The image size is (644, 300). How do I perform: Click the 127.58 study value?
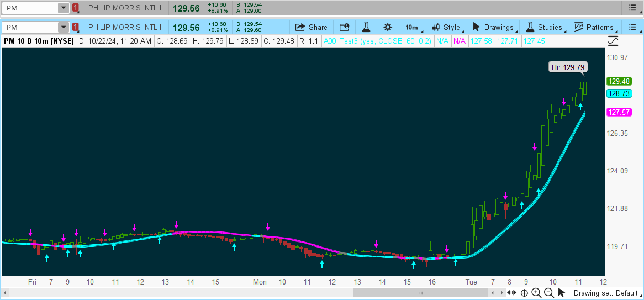pos(482,41)
